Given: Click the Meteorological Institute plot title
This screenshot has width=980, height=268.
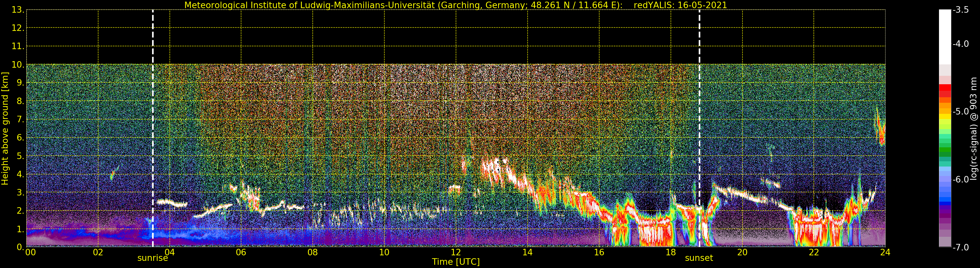Looking at the screenshot, I should [x=455, y=5].
